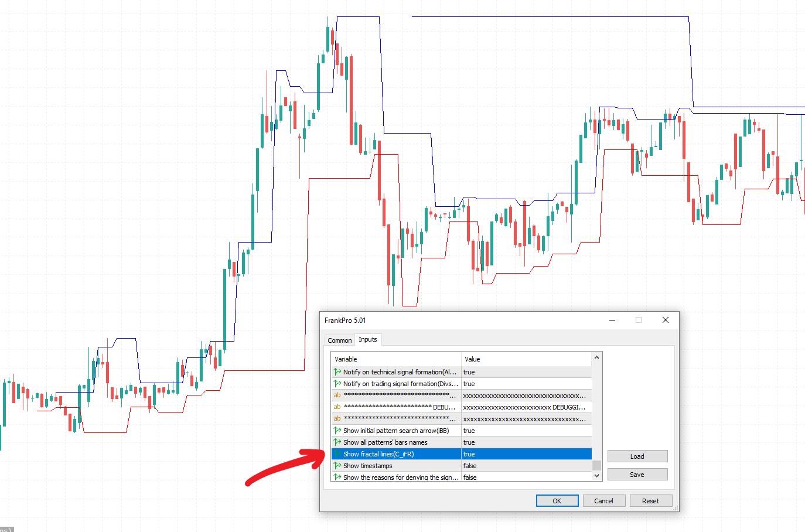Screen dimensions: 805x532
Task: Click icon next to Notify on technical signal
Action: click(337, 372)
